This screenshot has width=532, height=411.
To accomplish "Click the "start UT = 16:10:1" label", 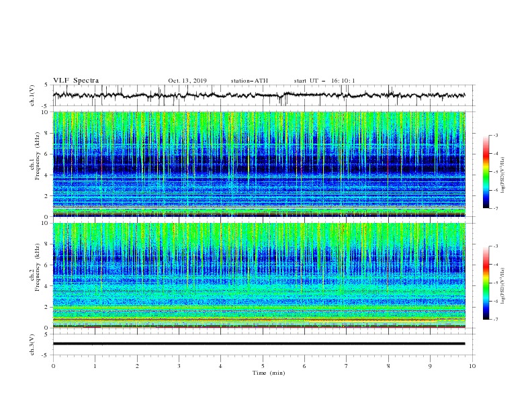I will 324,81.
